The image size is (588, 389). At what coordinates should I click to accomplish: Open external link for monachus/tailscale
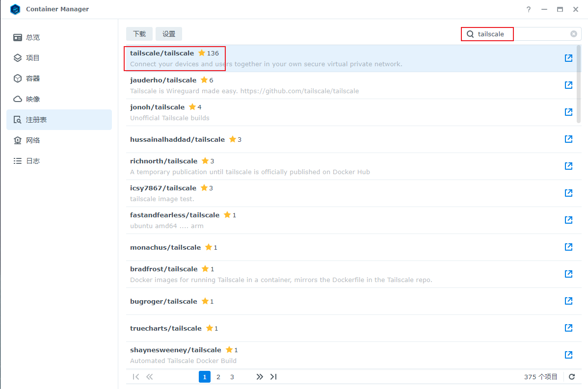[x=568, y=247]
